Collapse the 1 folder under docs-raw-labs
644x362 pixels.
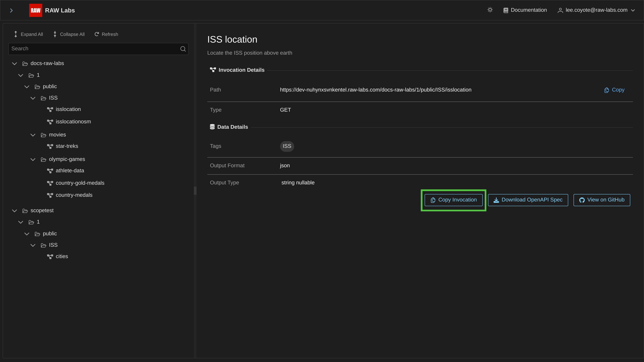click(x=21, y=75)
